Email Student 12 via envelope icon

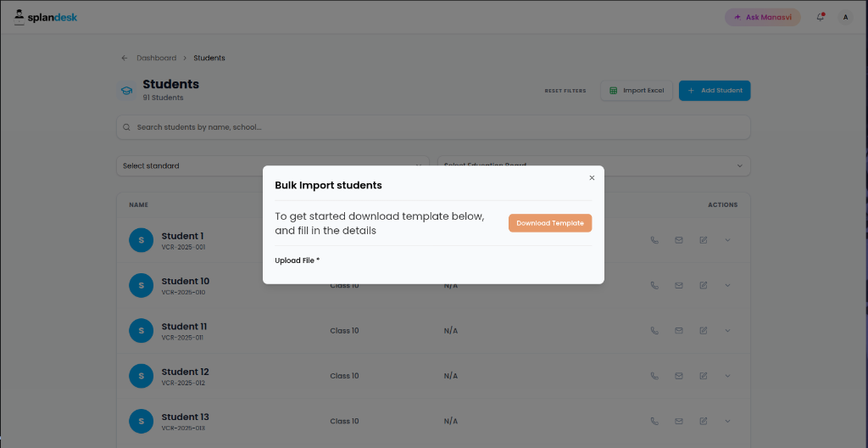(x=679, y=376)
